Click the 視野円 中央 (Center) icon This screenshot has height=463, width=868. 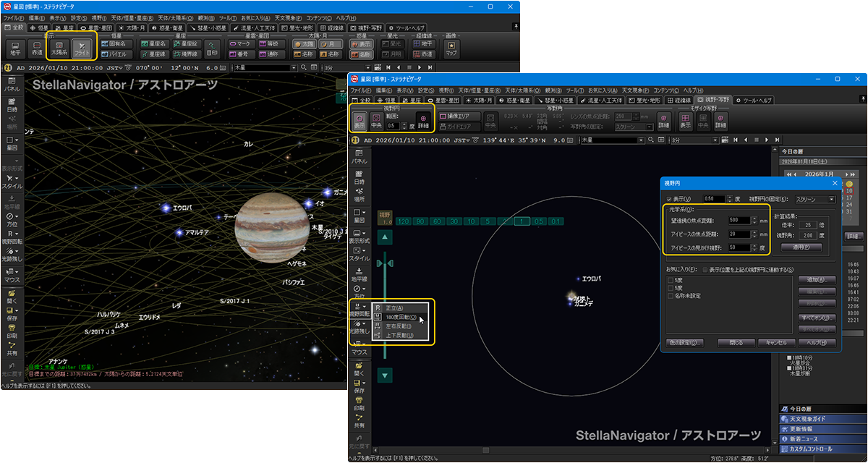(376, 121)
